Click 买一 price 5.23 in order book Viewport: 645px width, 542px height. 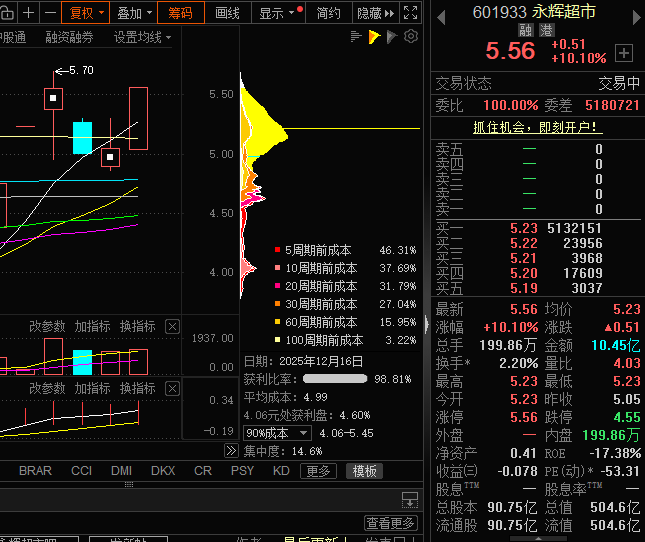point(524,228)
